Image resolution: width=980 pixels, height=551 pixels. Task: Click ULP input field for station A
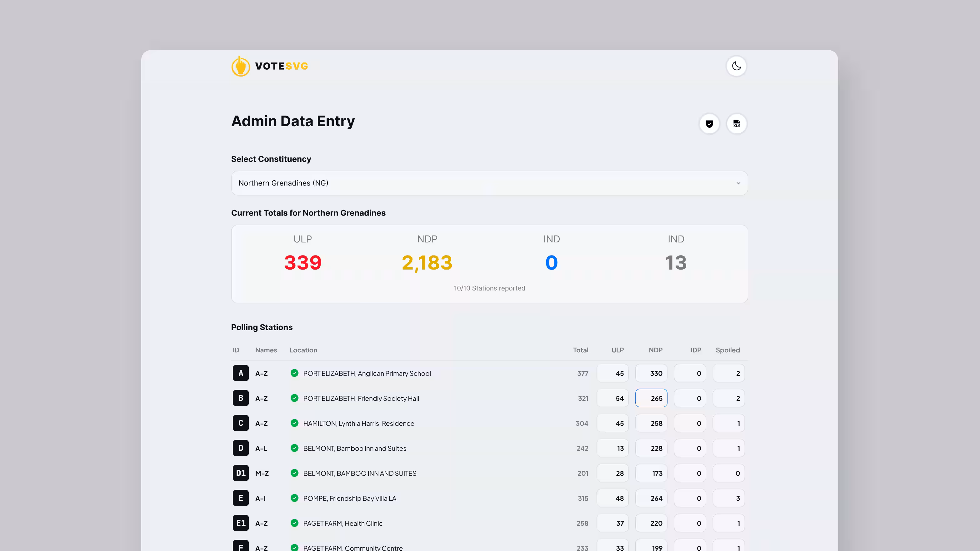pyautogui.click(x=612, y=373)
